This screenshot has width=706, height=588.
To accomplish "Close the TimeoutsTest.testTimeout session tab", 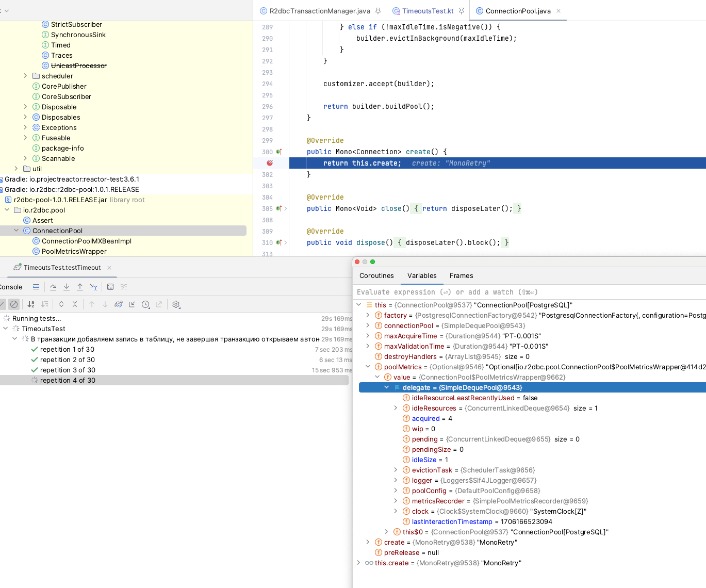I will (109, 268).
